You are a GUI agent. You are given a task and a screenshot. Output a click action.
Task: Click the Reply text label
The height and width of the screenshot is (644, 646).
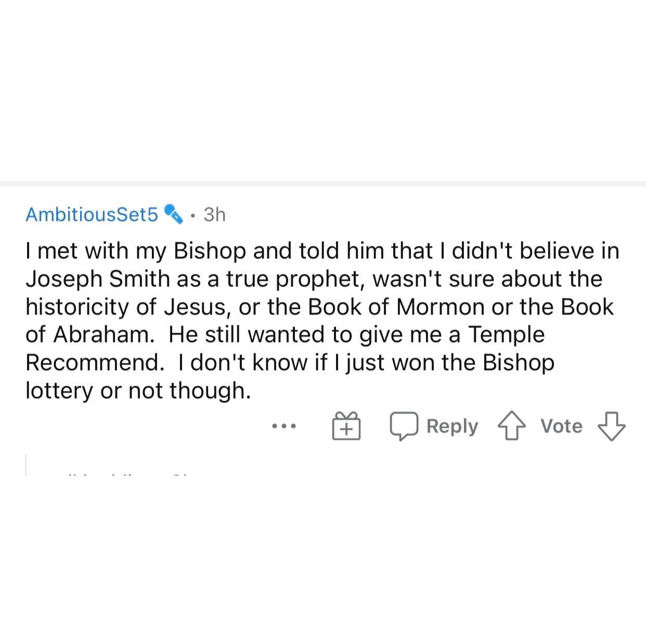tap(452, 426)
